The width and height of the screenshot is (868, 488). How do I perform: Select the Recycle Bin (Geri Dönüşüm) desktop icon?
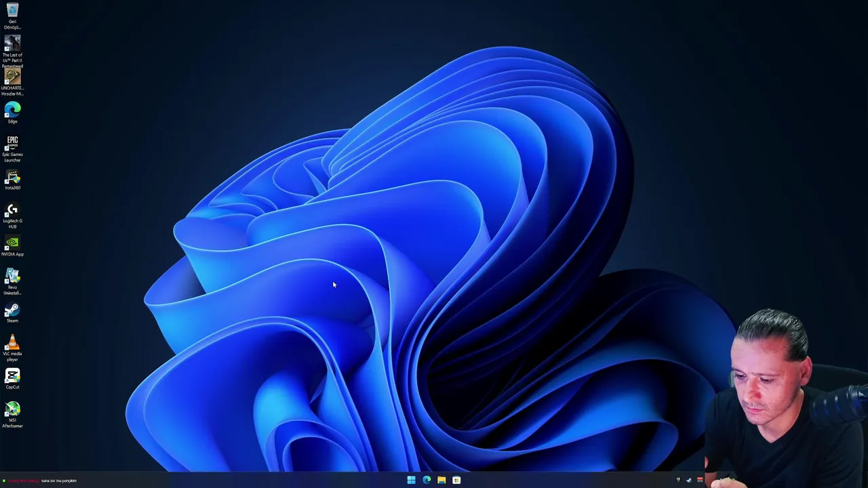point(12,16)
